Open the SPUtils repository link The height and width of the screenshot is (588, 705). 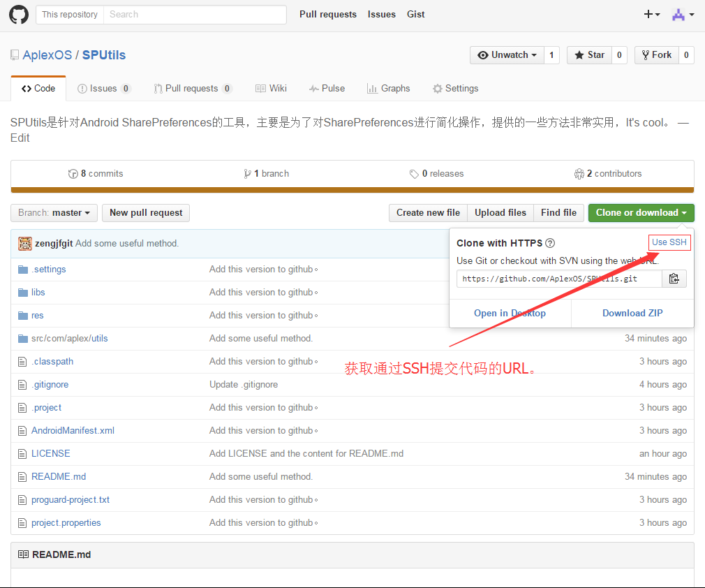point(104,55)
